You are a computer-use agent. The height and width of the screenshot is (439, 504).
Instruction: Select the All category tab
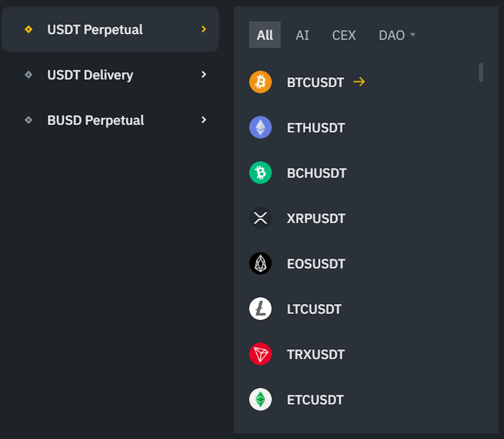[x=265, y=35]
